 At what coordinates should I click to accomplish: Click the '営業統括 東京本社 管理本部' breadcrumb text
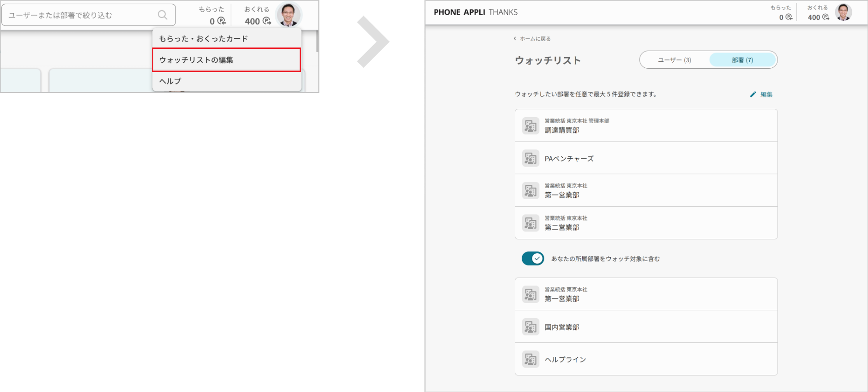pyautogui.click(x=577, y=121)
